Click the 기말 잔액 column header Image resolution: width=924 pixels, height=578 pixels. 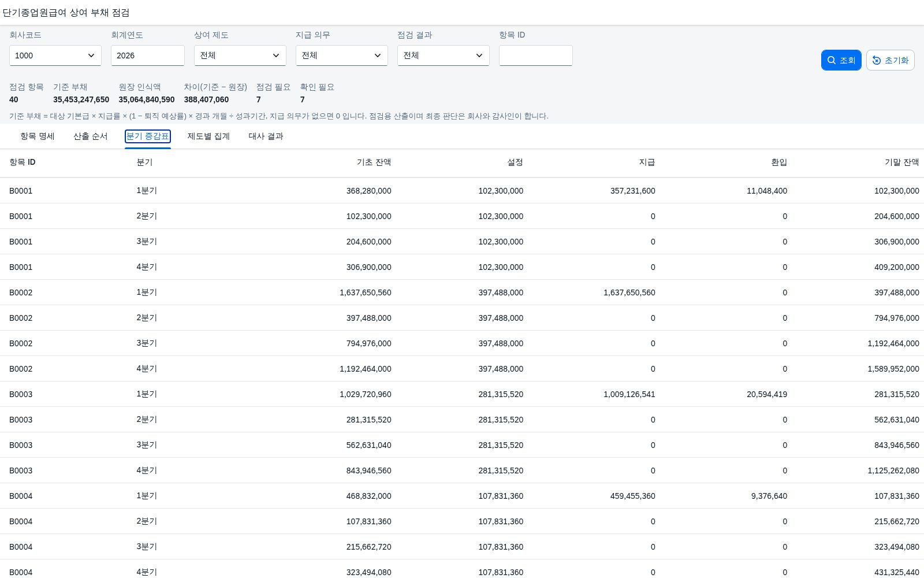tap(901, 162)
